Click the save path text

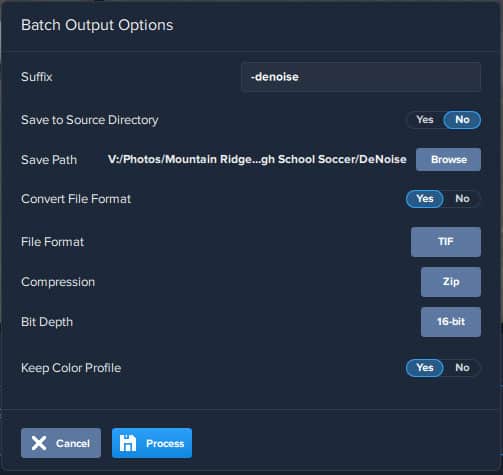pos(257,159)
